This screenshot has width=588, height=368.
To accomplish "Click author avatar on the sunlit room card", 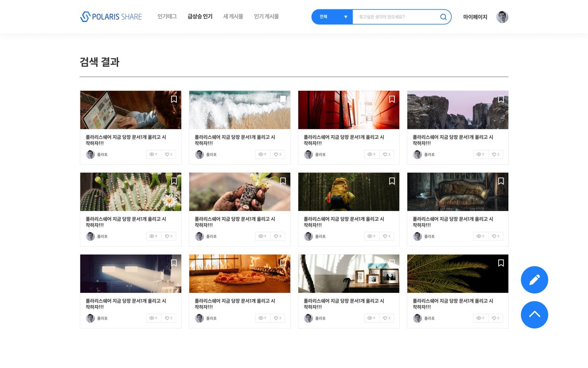I will coord(90,318).
